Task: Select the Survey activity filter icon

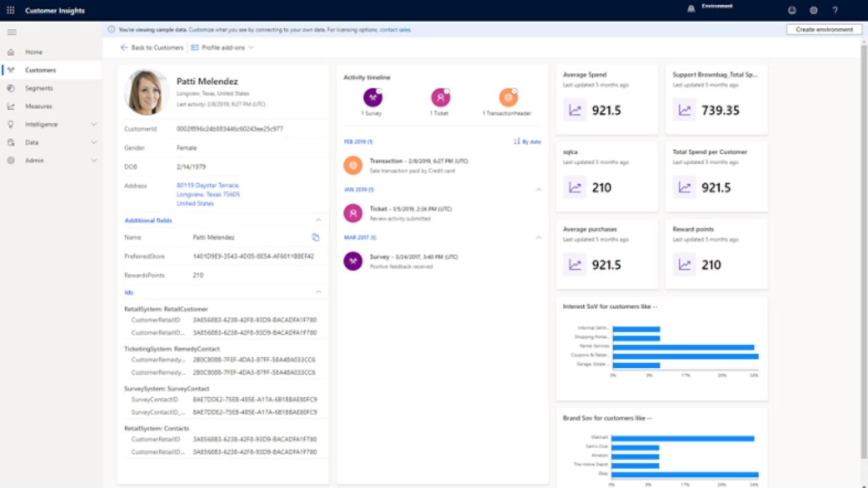Action: 373,98
